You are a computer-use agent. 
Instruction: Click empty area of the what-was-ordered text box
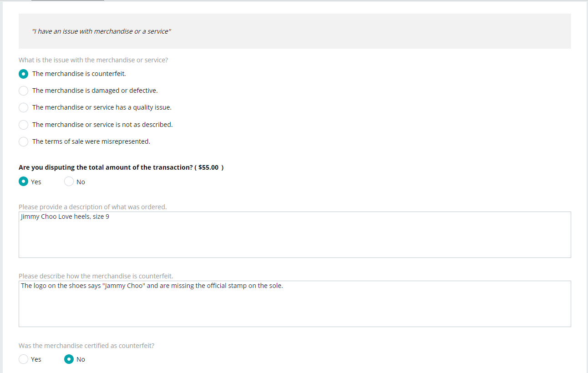[x=295, y=241]
